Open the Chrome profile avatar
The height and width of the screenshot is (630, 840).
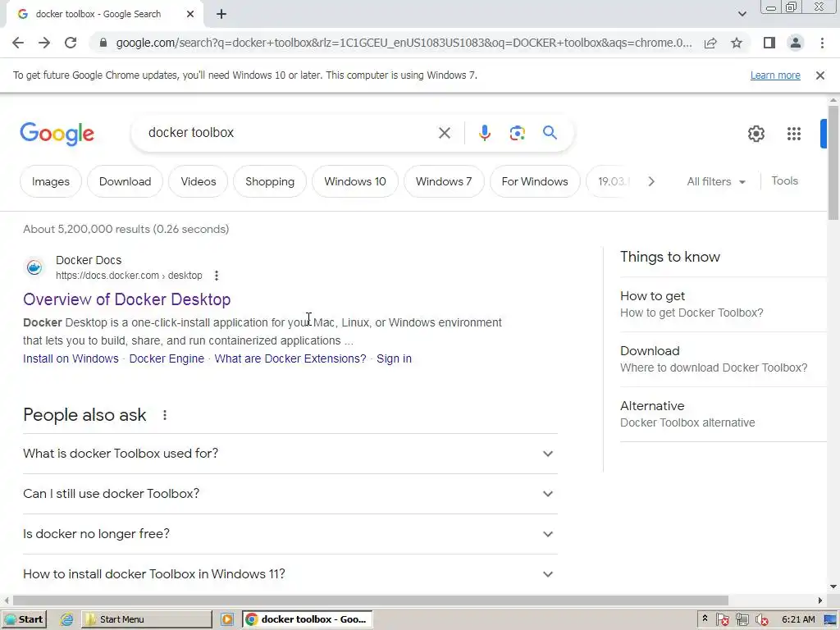(x=796, y=43)
